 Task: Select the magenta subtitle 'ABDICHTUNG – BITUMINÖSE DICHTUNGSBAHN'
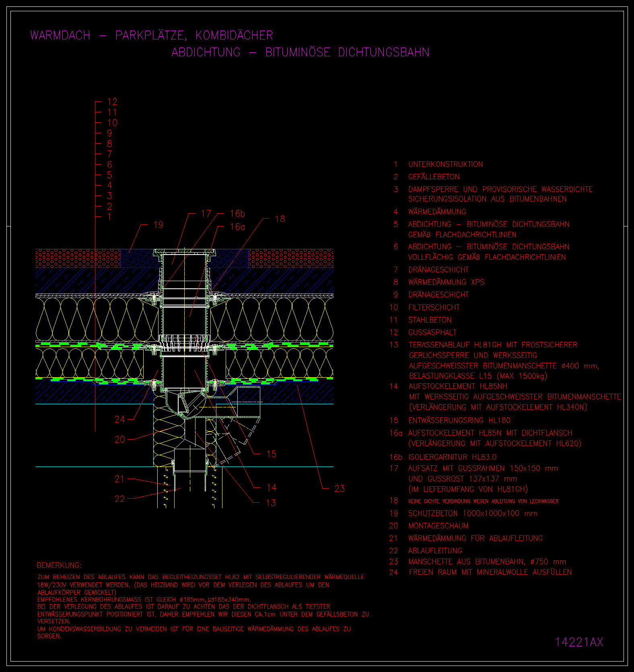click(301, 52)
